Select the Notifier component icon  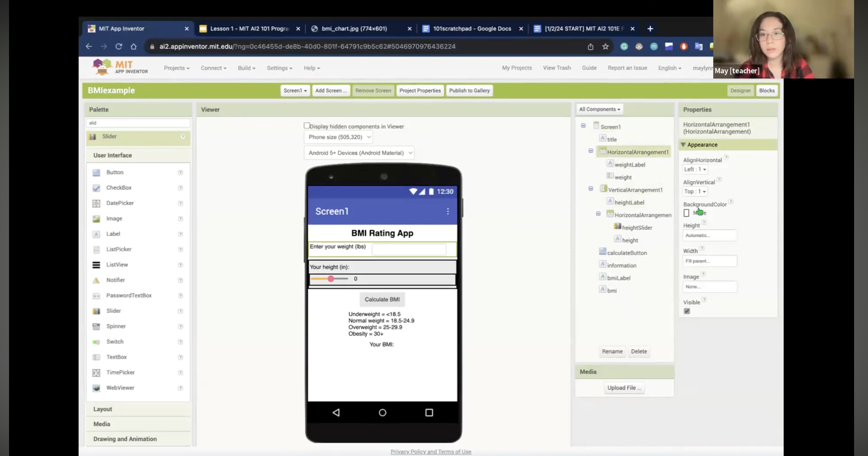pyautogui.click(x=96, y=280)
